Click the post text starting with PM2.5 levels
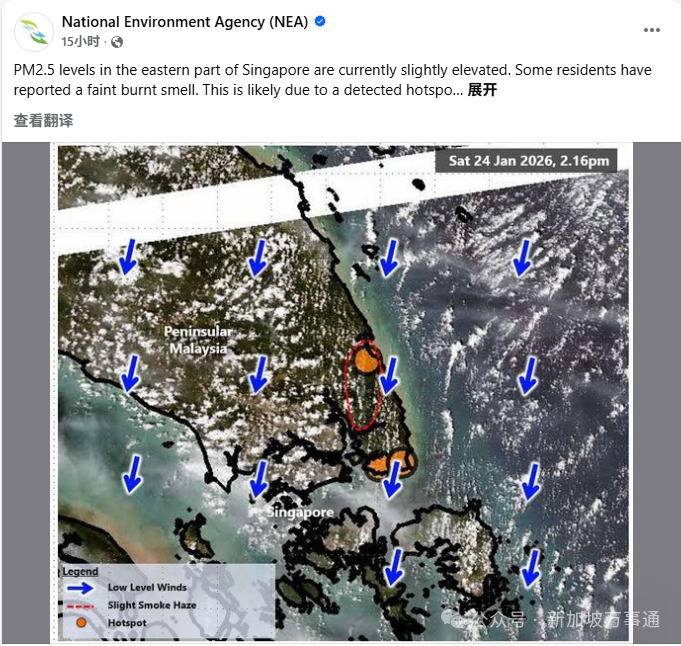This screenshot has height=646, width=681. [333, 80]
